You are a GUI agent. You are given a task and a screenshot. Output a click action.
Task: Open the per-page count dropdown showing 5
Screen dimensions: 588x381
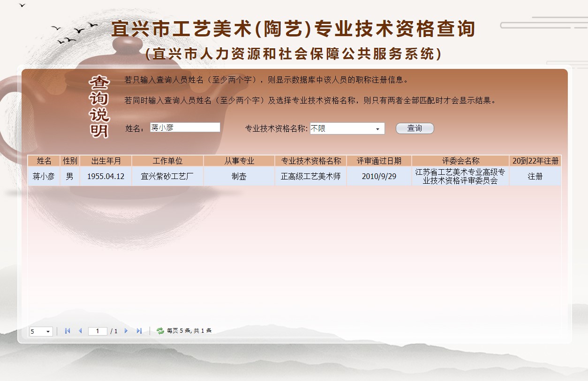[40, 331]
